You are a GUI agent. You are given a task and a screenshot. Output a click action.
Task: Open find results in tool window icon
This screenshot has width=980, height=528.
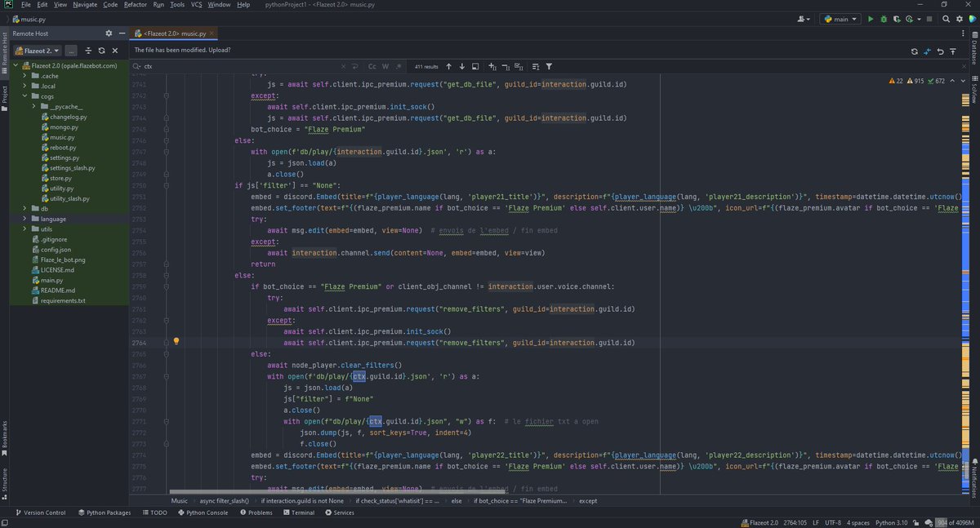pos(476,66)
